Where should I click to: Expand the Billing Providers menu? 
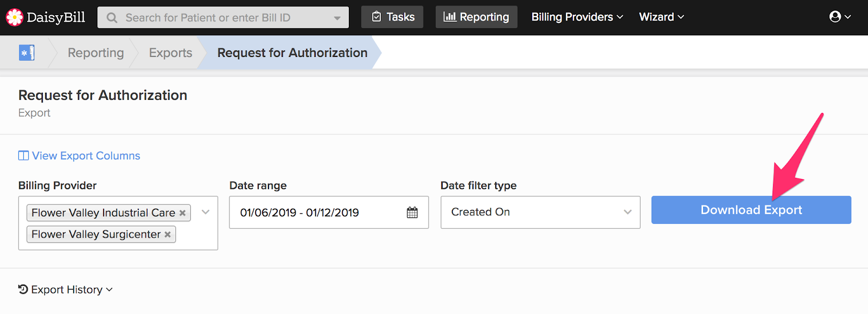pyautogui.click(x=577, y=17)
